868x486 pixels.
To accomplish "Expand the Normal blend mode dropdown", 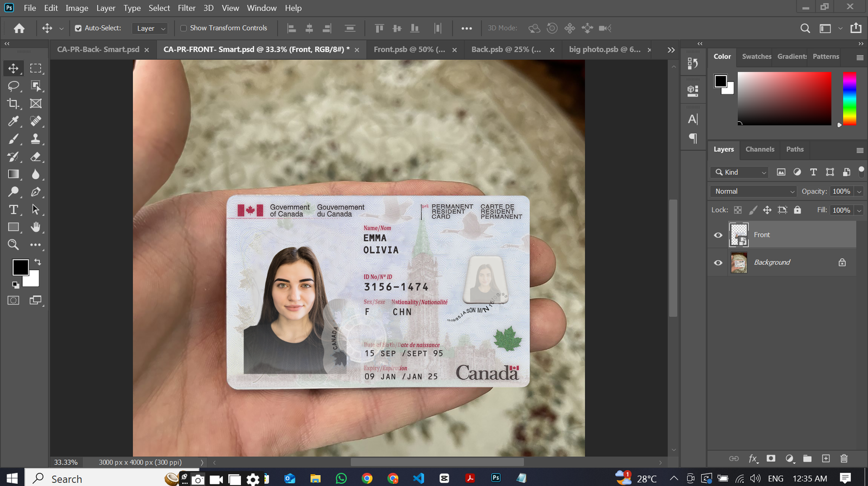I will coord(754,191).
